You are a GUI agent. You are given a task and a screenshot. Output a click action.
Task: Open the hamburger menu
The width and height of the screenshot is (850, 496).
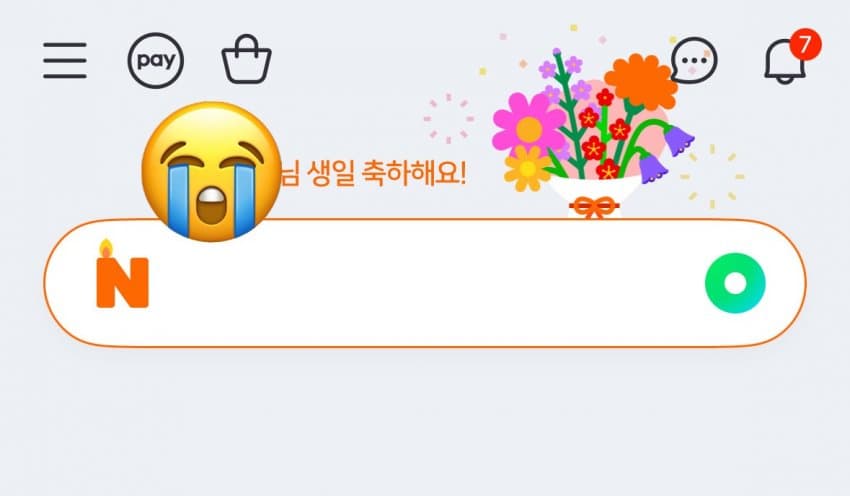coord(65,60)
